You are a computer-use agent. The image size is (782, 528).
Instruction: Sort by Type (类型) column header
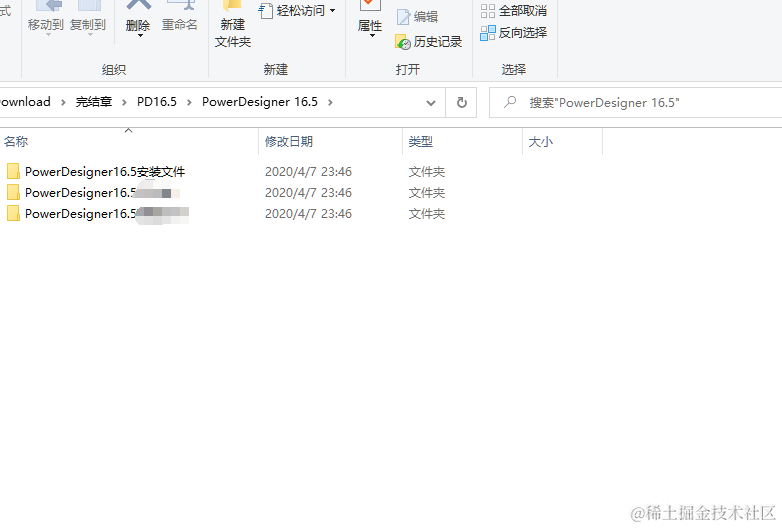[462, 142]
